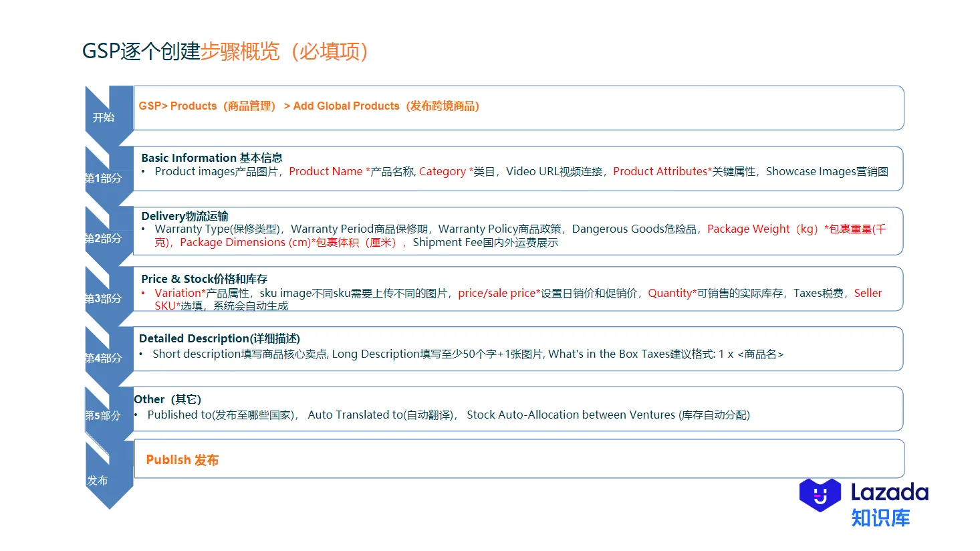Select the 第5部分 step arrow
Viewport: 980px width, 551px height.
pyautogui.click(x=100, y=415)
